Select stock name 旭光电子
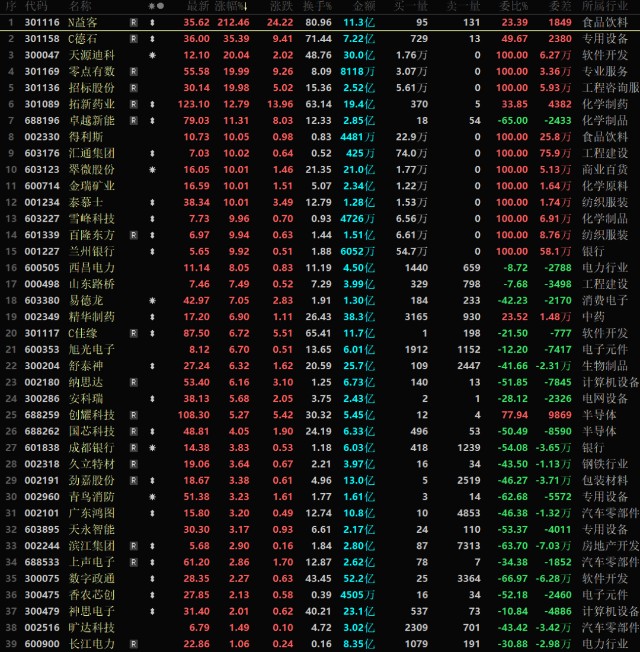This screenshot has height=652, width=640. [x=92, y=350]
